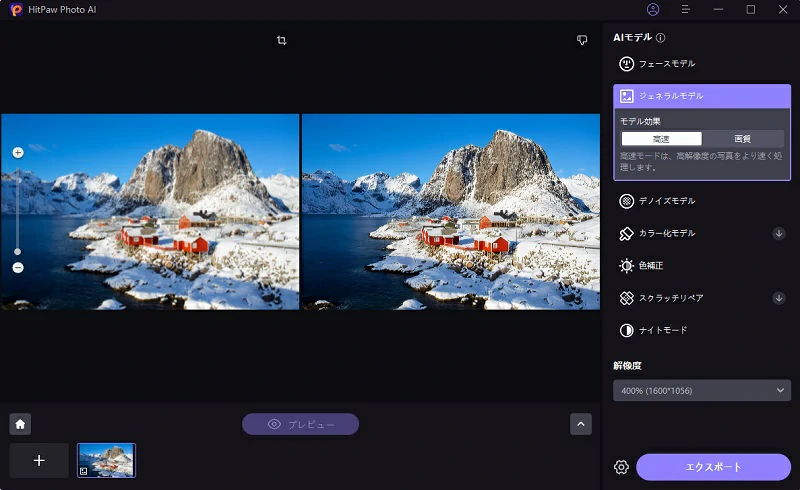Image resolution: width=800 pixels, height=490 pixels.
Task: Click the home icon button
Action: pos(20,424)
